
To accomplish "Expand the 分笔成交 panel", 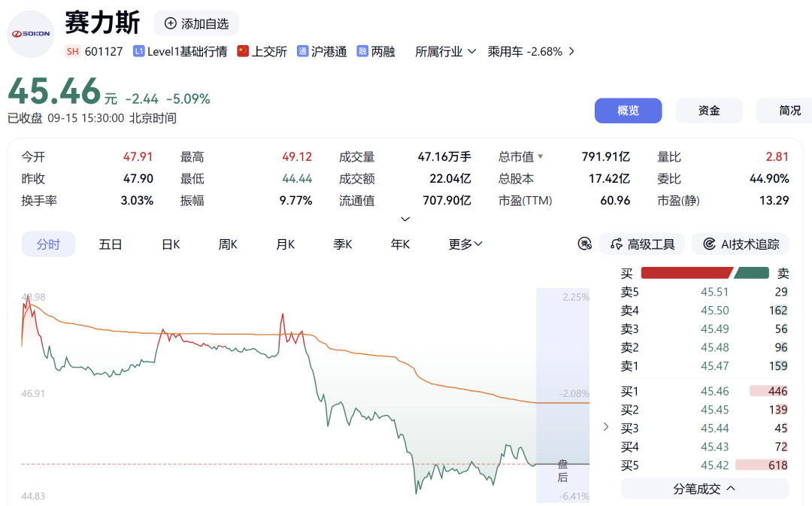I will coord(704,489).
